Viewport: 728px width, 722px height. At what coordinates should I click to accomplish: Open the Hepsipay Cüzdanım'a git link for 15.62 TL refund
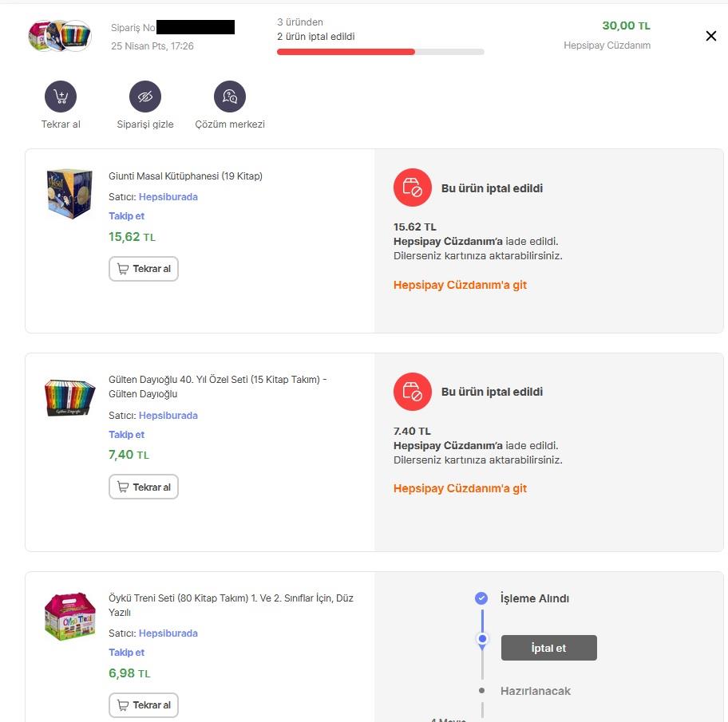(460, 285)
